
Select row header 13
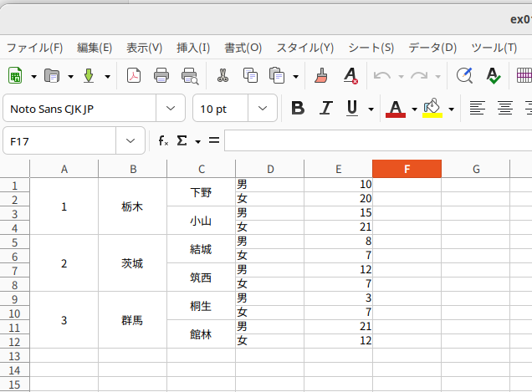[14, 356]
